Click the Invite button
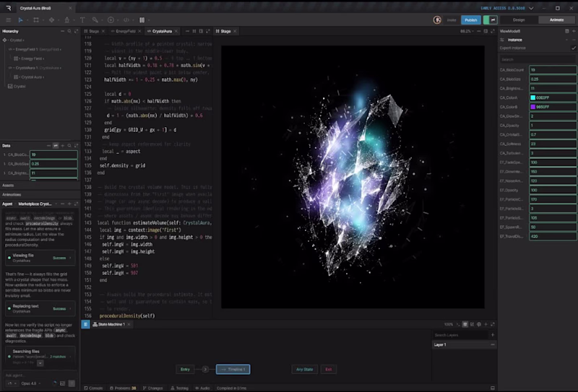This screenshot has height=392, width=578. point(452,20)
